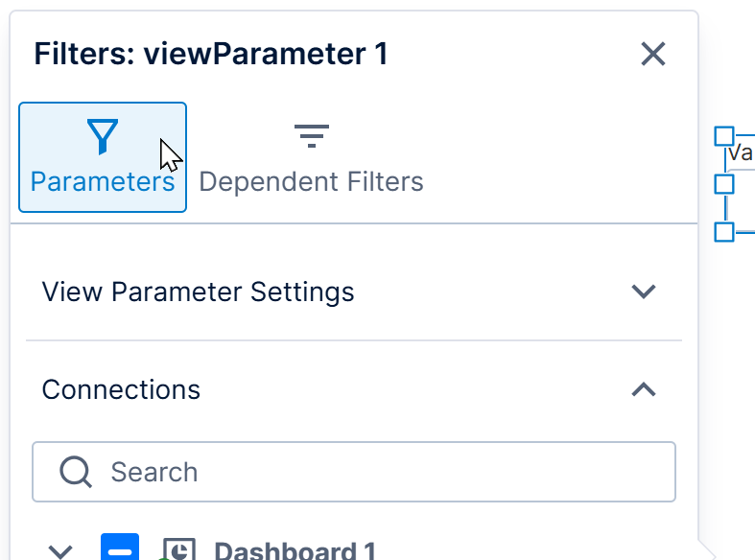Select the middle selection handle on canvas
The image size is (755, 560).
724,184
